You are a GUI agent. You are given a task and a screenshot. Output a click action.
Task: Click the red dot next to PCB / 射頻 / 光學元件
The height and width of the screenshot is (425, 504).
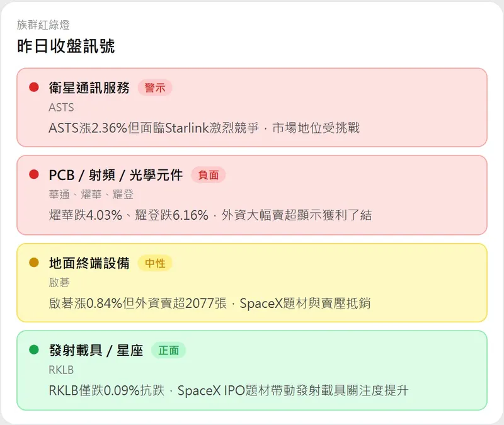coord(34,174)
